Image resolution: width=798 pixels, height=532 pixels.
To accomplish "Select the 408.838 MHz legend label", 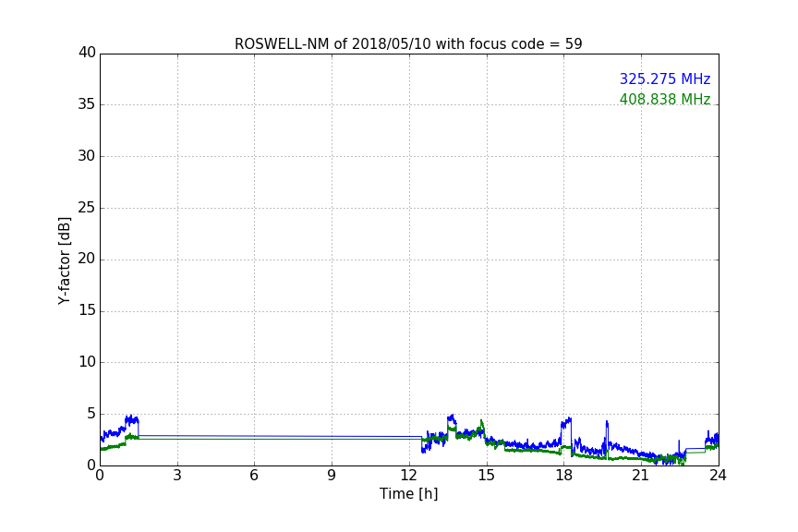I will click(x=665, y=99).
